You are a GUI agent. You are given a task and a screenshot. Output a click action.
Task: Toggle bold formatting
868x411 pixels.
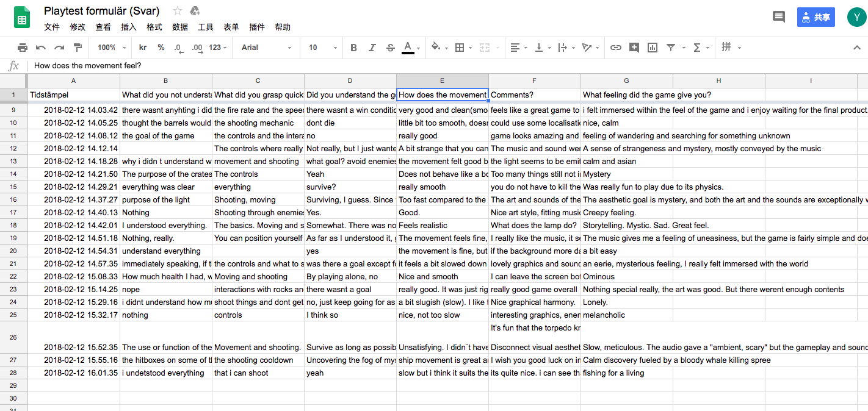353,48
